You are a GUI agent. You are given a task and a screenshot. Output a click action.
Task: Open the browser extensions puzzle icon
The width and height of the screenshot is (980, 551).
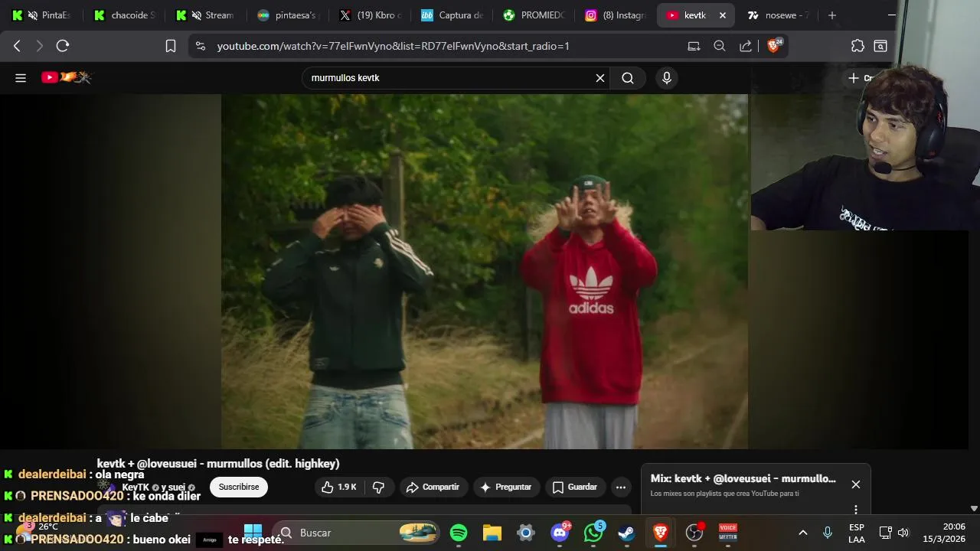point(857,46)
